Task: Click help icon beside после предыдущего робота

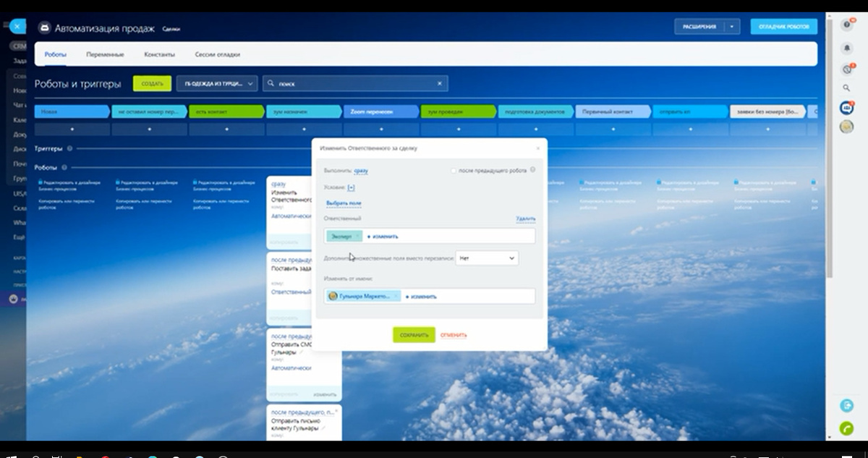Action: click(532, 170)
